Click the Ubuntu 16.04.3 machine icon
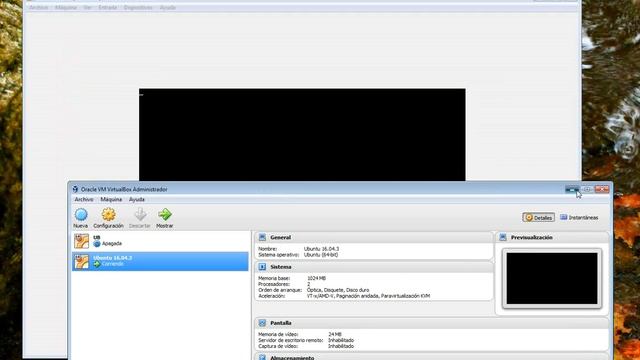The image size is (640, 360). (81, 261)
